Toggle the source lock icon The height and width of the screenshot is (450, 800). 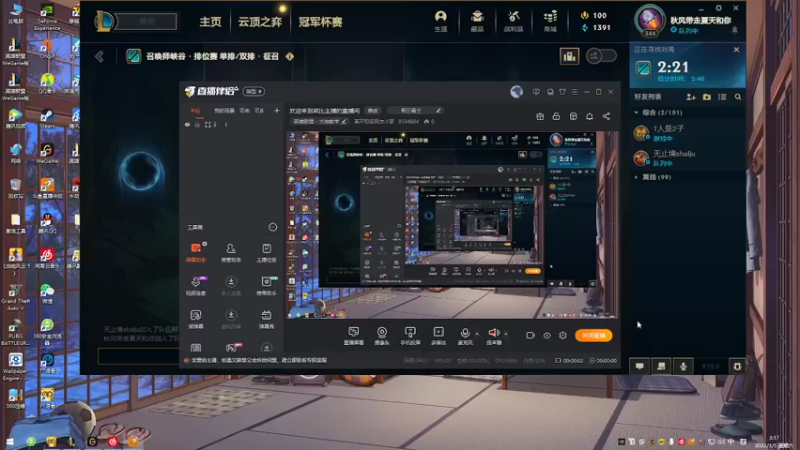(197, 124)
